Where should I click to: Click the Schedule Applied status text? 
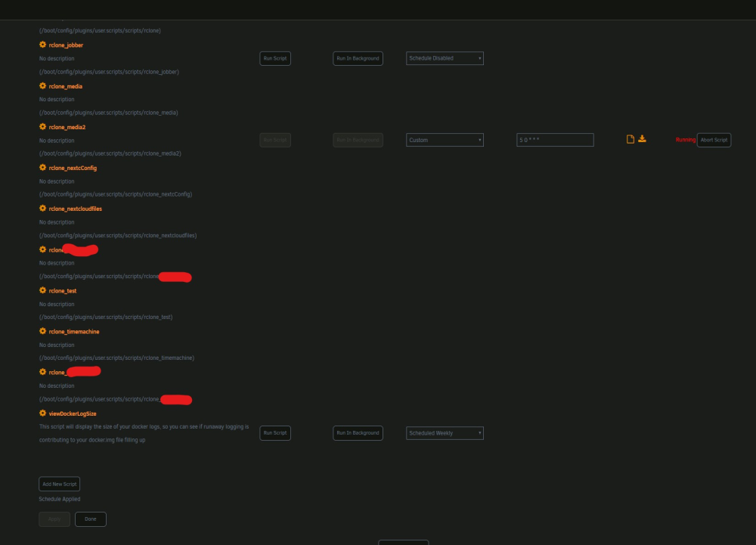pos(60,499)
